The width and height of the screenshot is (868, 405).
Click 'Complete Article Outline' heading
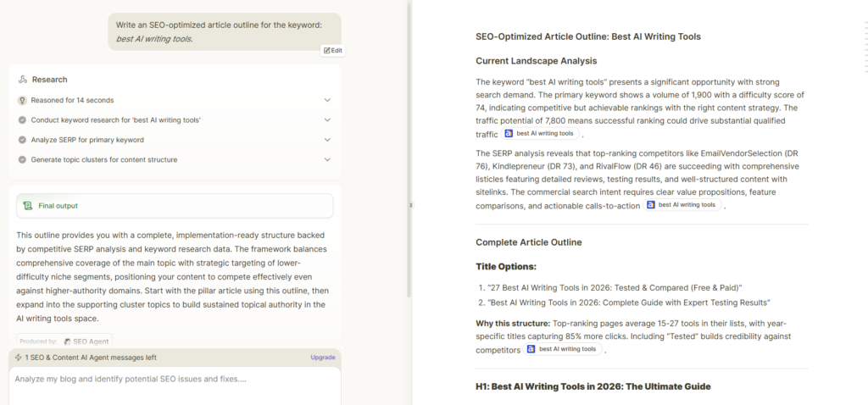tap(529, 242)
